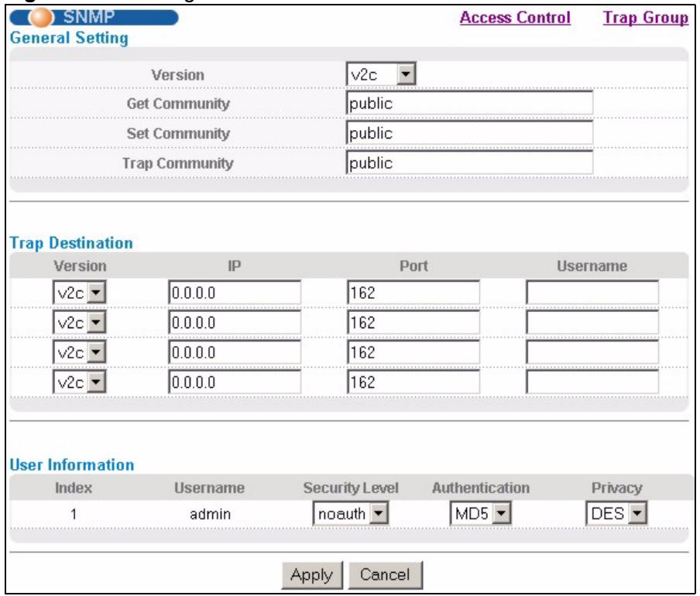Click first Trap Destination Port field
This screenshot has width=700, height=596.
point(413,293)
